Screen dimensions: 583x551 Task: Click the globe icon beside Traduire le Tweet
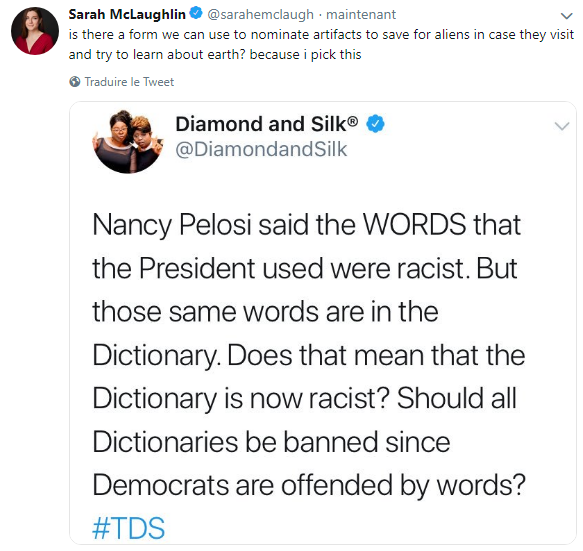(75, 81)
